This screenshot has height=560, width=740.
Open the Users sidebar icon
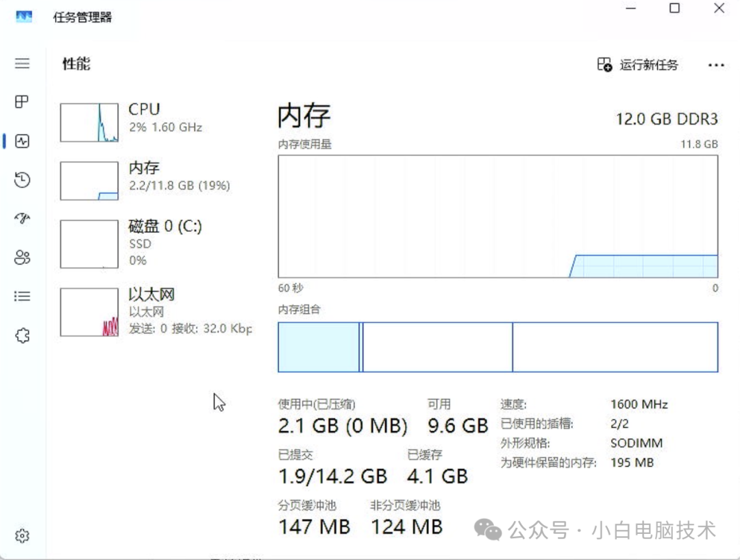(22, 258)
